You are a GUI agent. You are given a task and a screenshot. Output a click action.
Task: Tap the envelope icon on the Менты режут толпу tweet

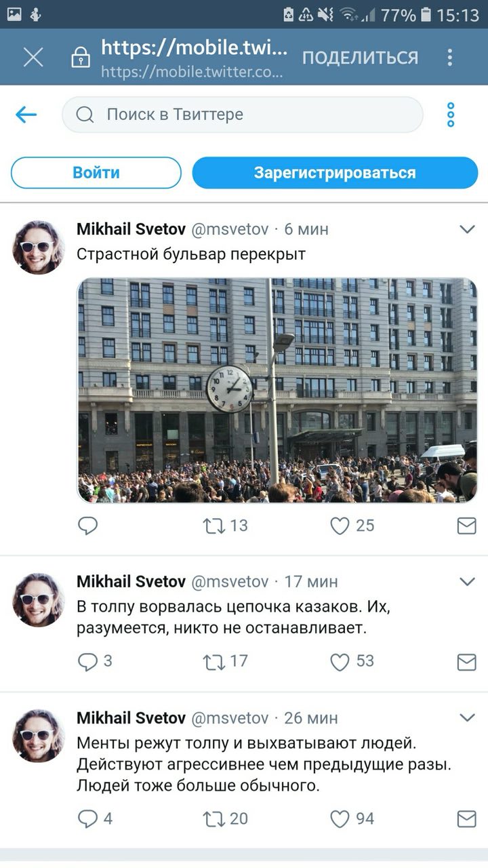(466, 819)
